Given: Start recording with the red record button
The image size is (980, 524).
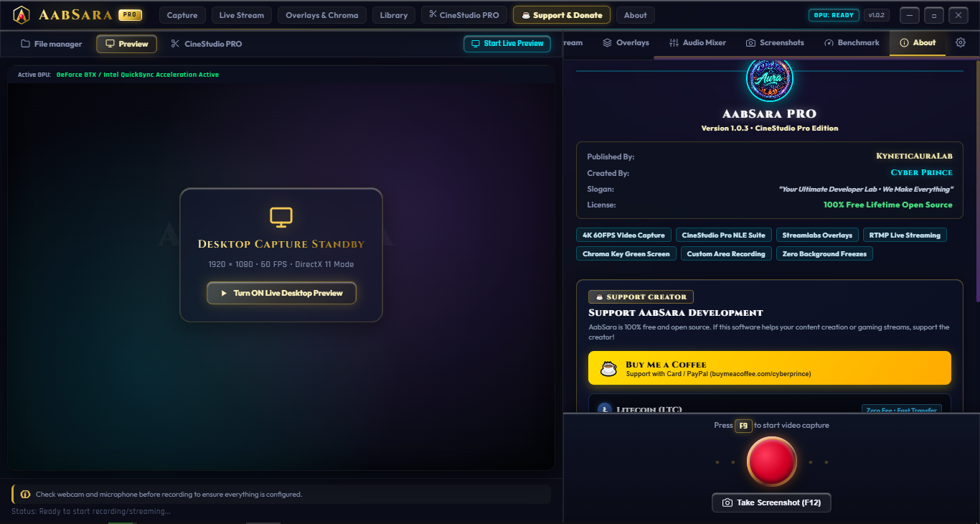Looking at the screenshot, I should pyautogui.click(x=771, y=462).
